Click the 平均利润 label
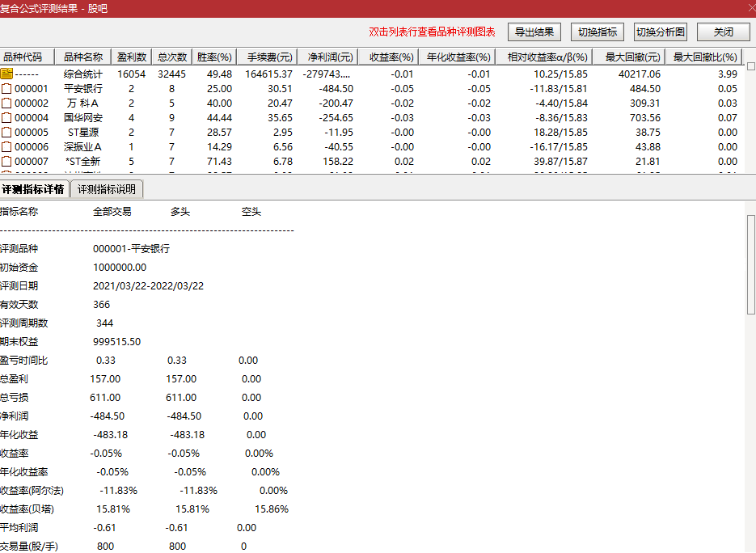The image size is (756, 553). click(19, 528)
